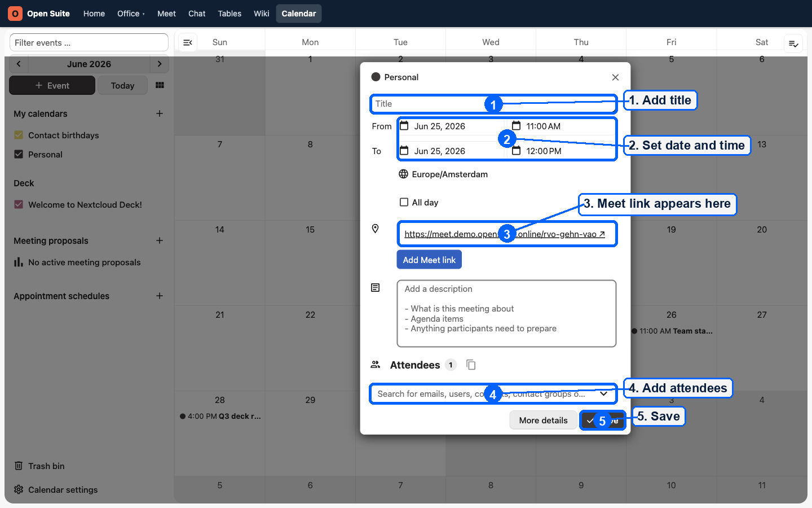
Task: Toggle the Contact birthdays calendar checkbox
Action: coord(19,135)
